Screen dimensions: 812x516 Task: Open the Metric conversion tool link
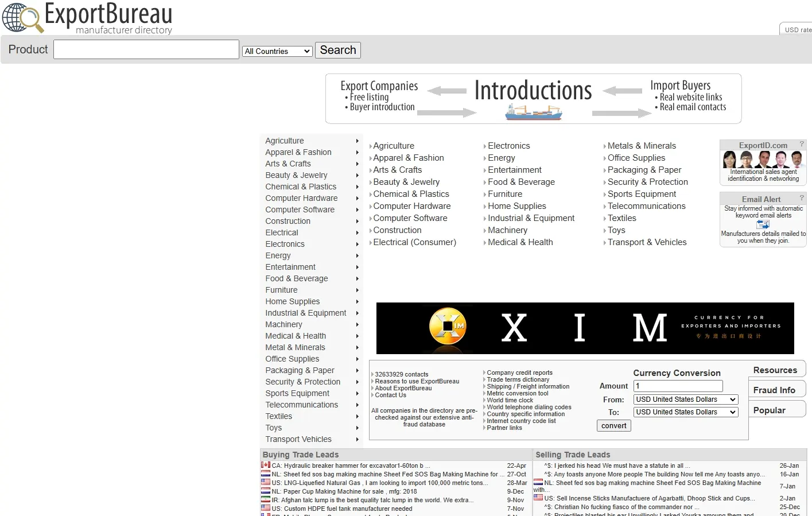coord(517,394)
